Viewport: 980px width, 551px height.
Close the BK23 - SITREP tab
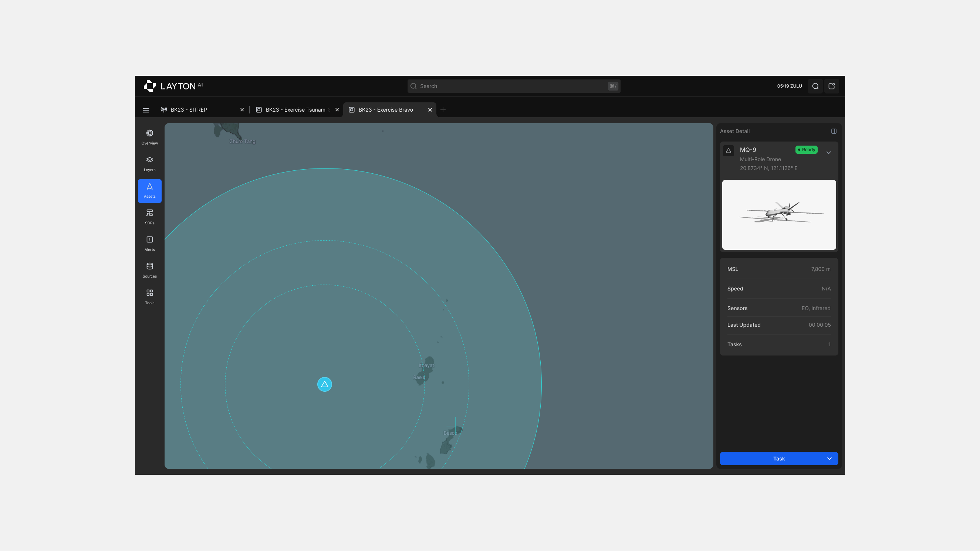tap(242, 109)
